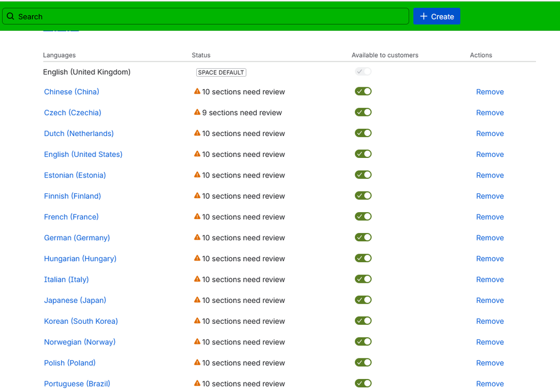Viewport: 560px width, 392px height.
Task: Click the 'Languages' column header
Action: (59, 55)
